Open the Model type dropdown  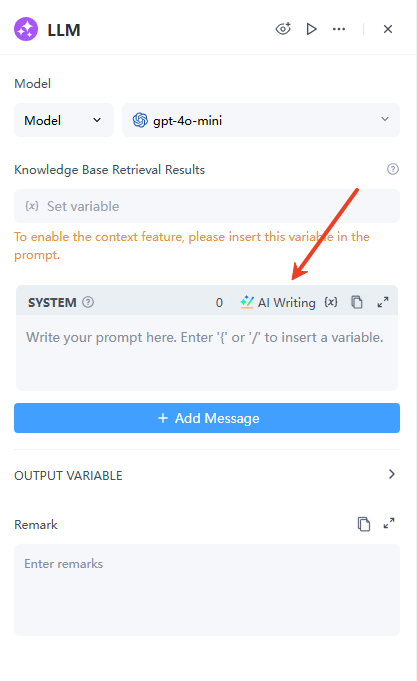point(64,120)
